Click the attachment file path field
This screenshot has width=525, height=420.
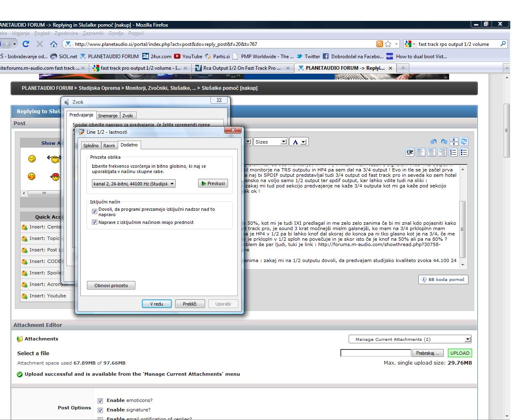376,353
